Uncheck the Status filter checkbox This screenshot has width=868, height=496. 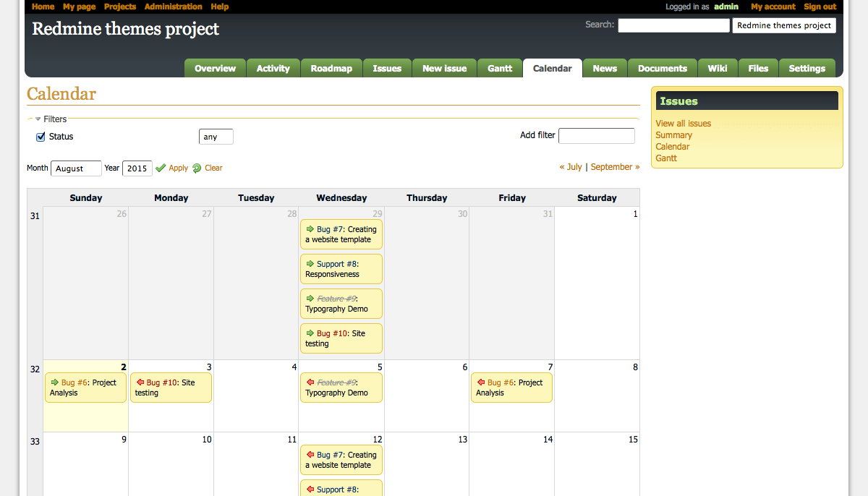41,137
